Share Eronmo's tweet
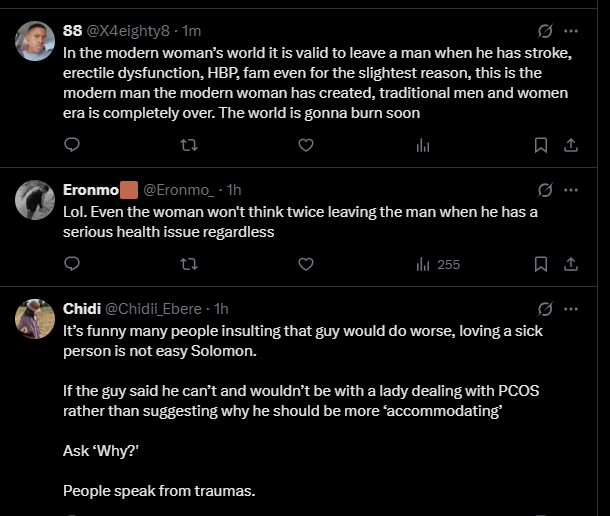Image resolution: width=610 pixels, height=516 pixels. coord(571,264)
